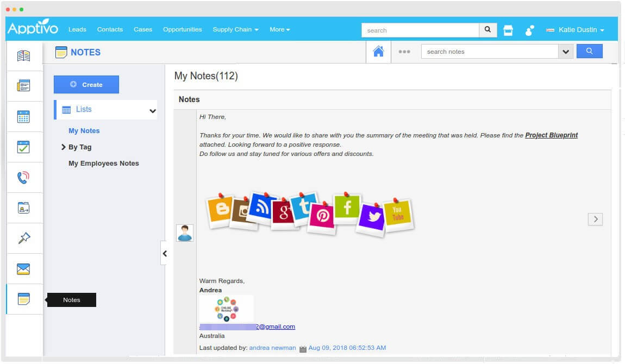Open the Pin icon in the sidebar
Screen dimensions: 625x364
point(24,238)
